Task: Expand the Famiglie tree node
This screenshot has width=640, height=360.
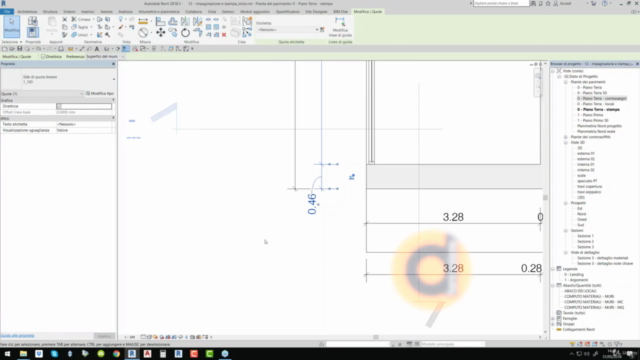Action: coord(553,318)
